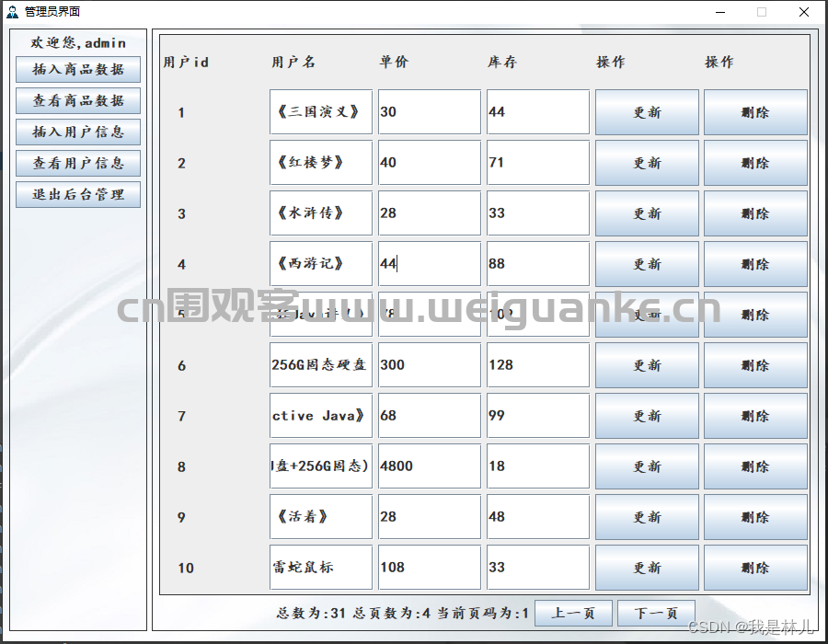Close the 管理员界面 window
The image size is (828, 644).
click(x=804, y=12)
